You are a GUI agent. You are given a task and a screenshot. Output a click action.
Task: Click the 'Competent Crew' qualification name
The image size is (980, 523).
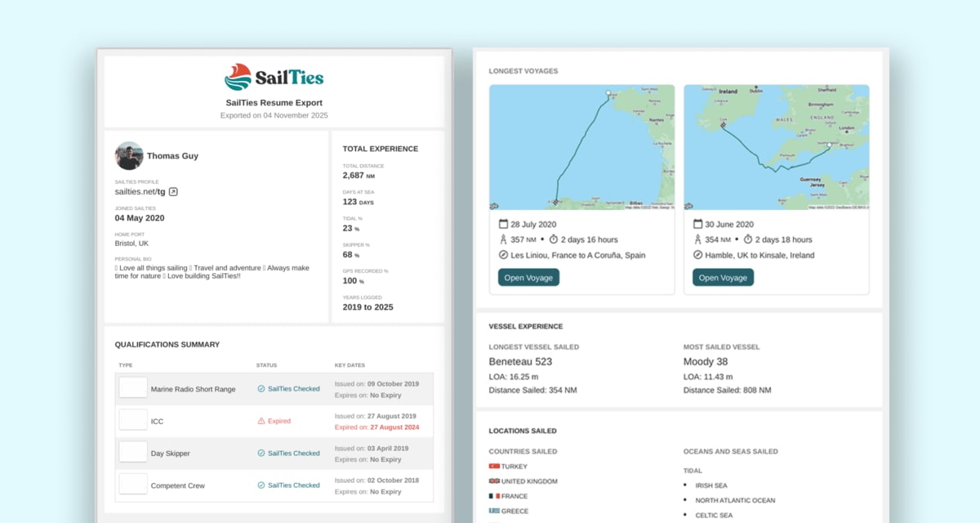[178, 485]
